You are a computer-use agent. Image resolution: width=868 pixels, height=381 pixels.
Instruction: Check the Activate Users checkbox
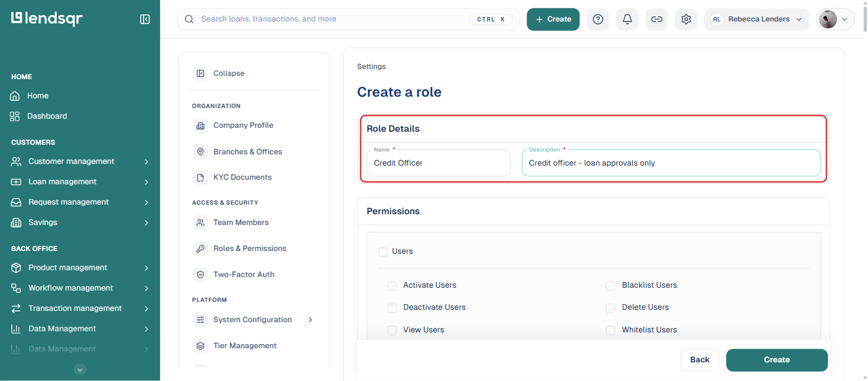[392, 286]
